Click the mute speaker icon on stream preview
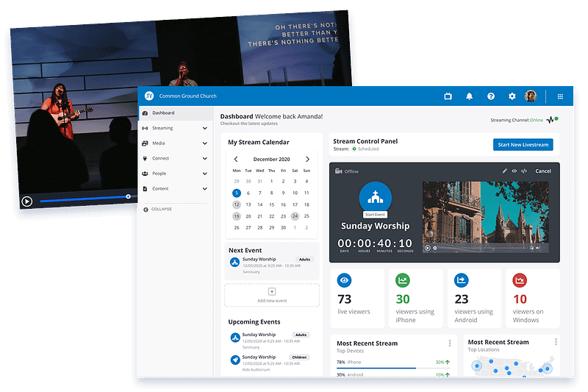Image resolution: width=588 pixels, height=392 pixels. pos(538,248)
